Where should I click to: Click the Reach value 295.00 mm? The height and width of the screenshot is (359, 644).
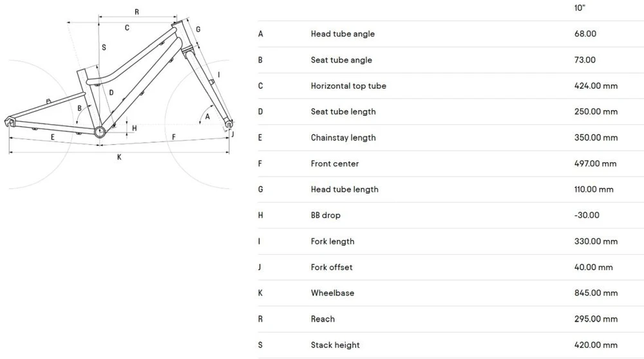click(596, 319)
